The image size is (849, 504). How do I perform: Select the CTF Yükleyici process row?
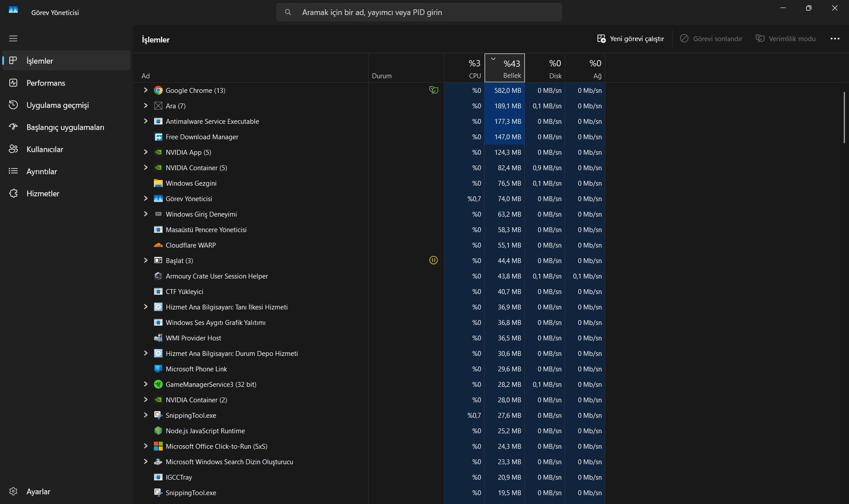(x=369, y=292)
